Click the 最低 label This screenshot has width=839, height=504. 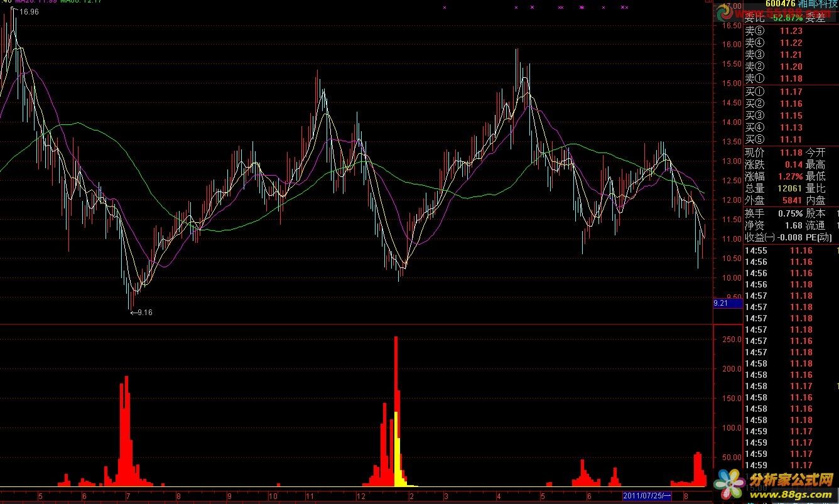815,176
